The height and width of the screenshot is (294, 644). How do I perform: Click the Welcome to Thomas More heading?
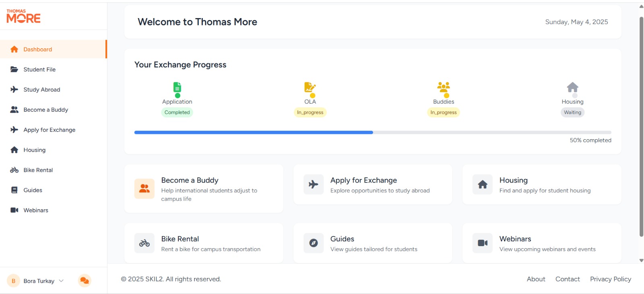[197, 22]
